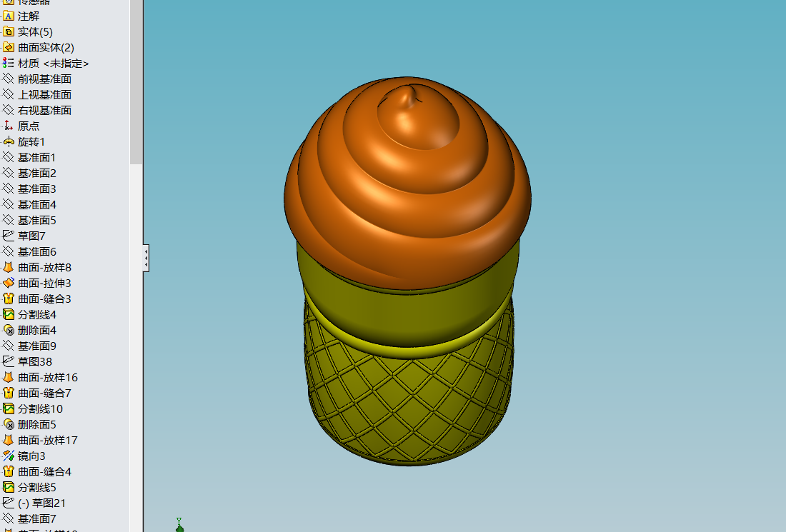Select the 曲面-缝合3 knit surface icon
Image resolution: width=786 pixels, height=532 pixels.
(9, 298)
